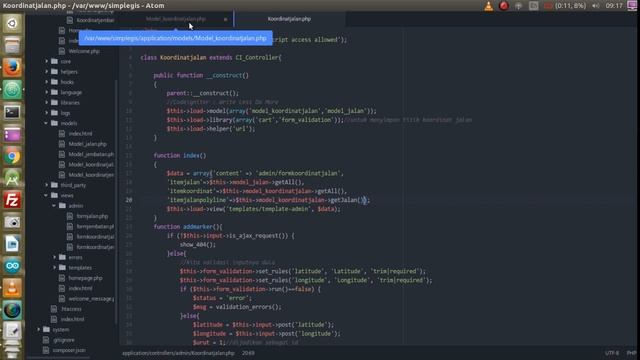This screenshot has height=360, width=640.
Task: Expand the core folder in tree
Action: (47, 61)
